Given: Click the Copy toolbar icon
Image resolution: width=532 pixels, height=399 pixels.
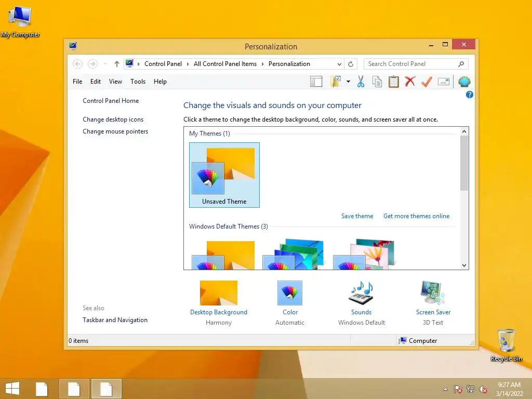Looking at the screenshot, I should click(377, 82).
